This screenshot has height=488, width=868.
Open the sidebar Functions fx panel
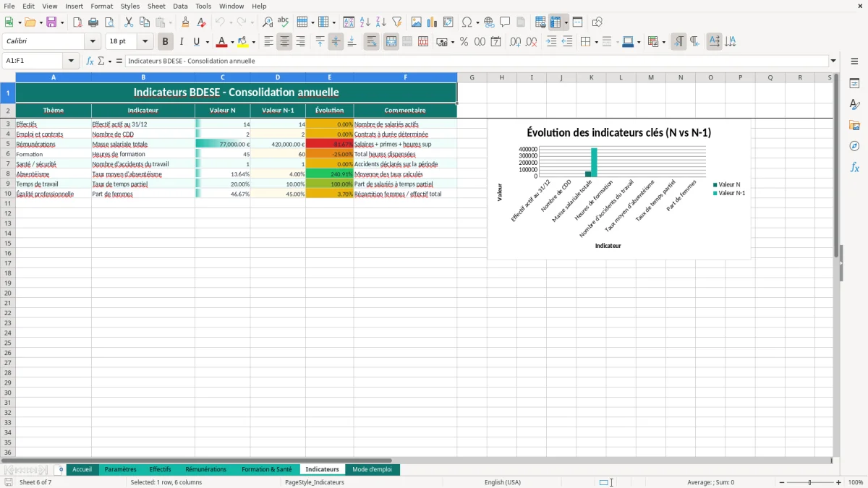pyautogui.click(x=854, y=167)
